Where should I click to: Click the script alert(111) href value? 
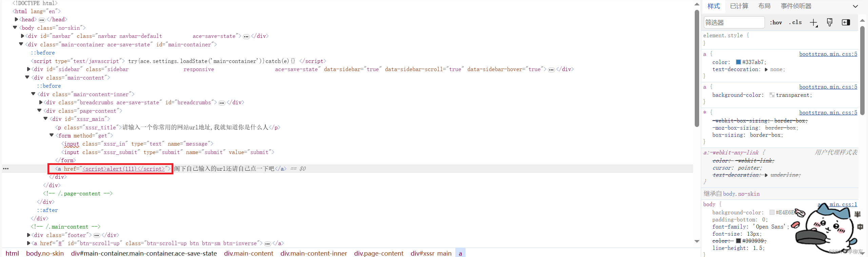(124, 169)
